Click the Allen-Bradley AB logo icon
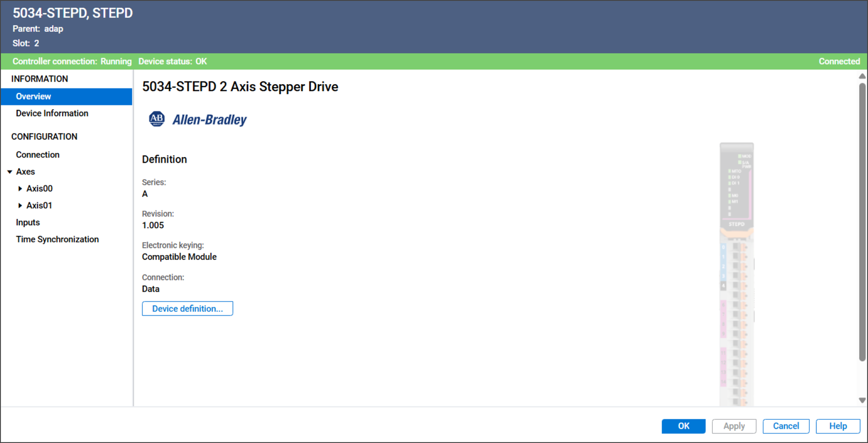868x443 pixels. pos(156,119)
